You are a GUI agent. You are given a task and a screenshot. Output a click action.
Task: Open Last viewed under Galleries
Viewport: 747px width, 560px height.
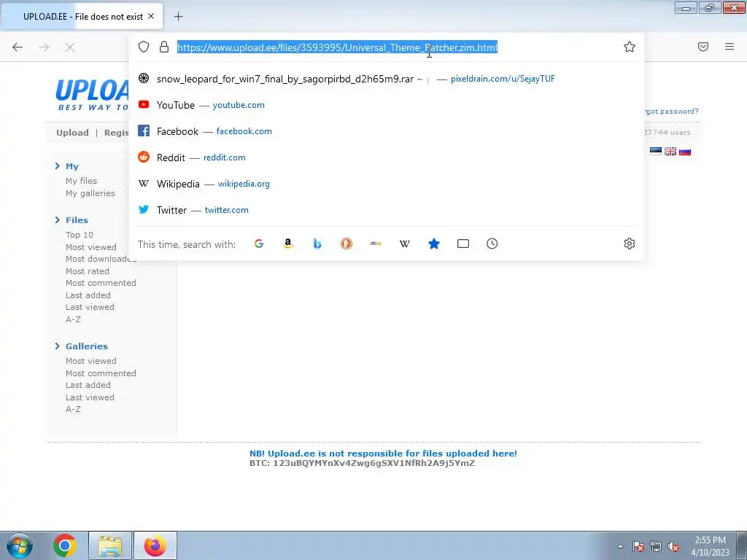(90, 397)
